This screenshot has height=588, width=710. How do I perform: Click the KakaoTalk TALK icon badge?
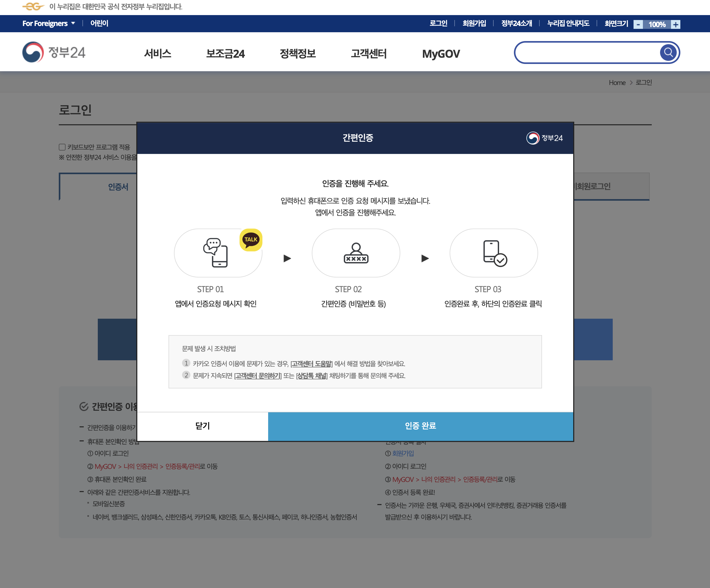[x=250, y=240]
